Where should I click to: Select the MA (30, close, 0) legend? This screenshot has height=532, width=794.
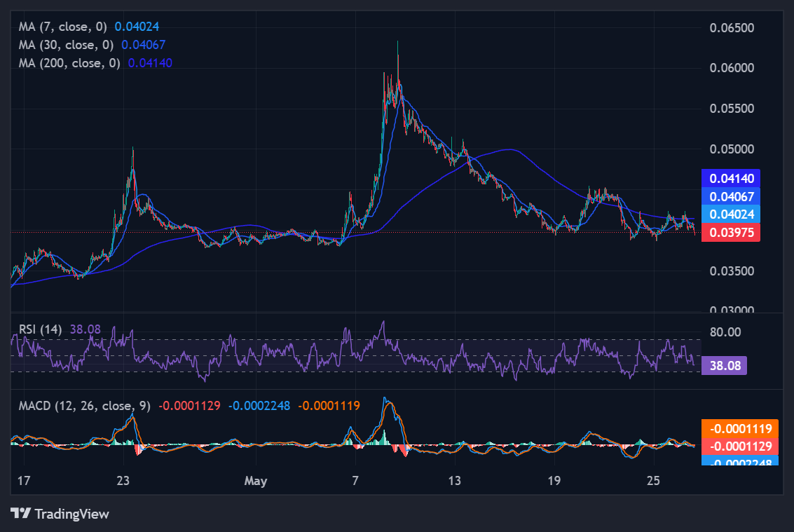coord(67,45)
